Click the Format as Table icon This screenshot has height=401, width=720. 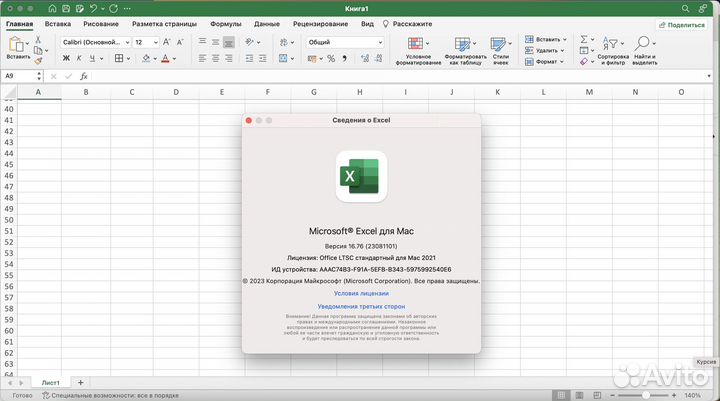(x=462, y=44)
